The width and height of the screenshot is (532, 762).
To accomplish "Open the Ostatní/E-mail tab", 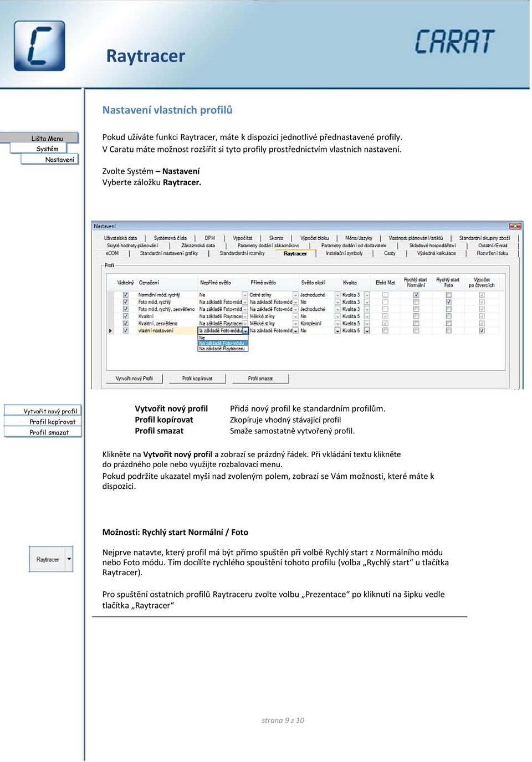I will pyautogui.click(x=493, y=246).
